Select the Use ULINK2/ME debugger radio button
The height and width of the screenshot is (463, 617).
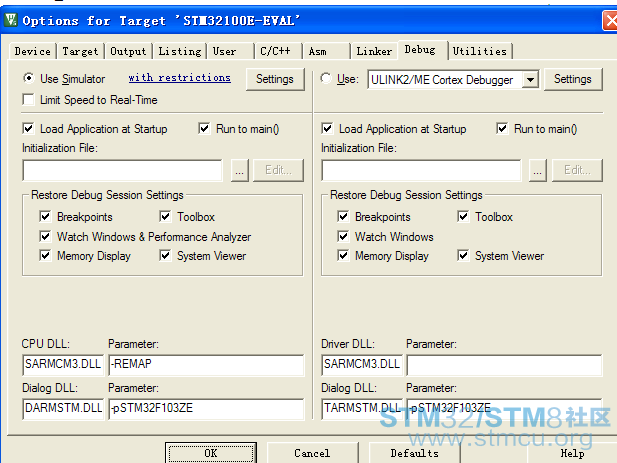(326, 78)
